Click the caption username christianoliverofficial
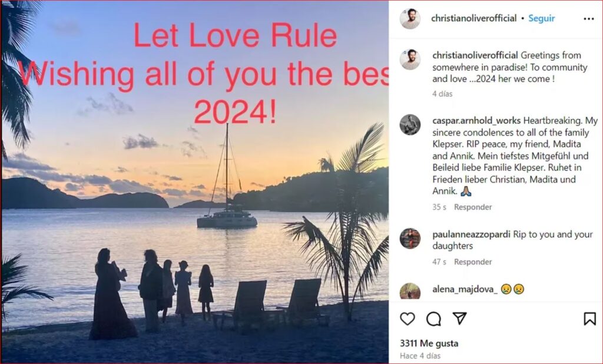The height and width of the screenshot is (364, 603). (475, 55)
